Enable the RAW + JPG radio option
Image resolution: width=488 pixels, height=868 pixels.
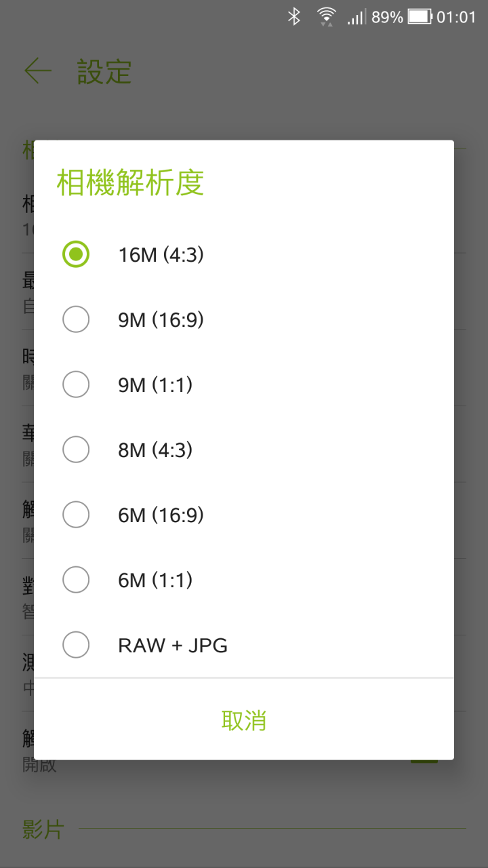click(76, 645)
